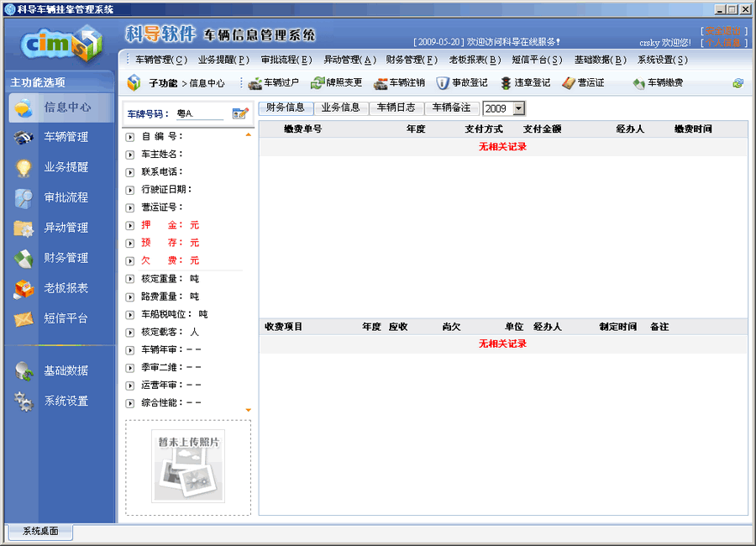The width and height of the screenshot is (756, 546).
Task: Open the 财务管理(F) menu
Action: (412, 60)
